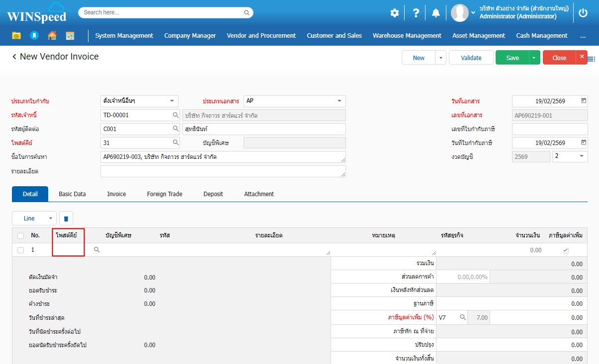This screenshot has width=599, height=364.
Task: Toggle the VAT checkbox on row 1
Action: [x=565, y=250]
